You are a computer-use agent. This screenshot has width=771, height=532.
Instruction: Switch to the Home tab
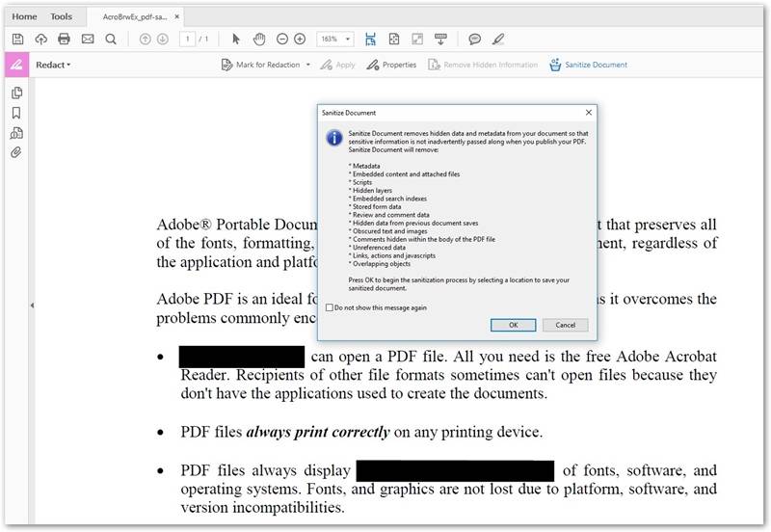24,16
